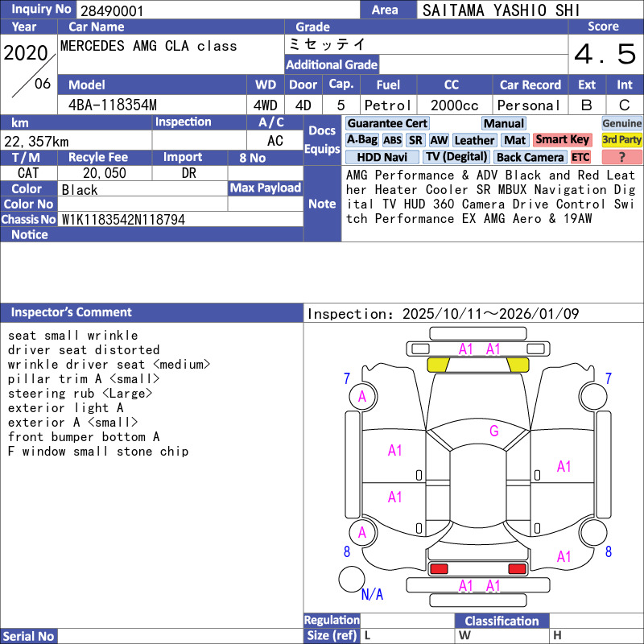Viewport: 644px width, 644px height.
Task: Toggle the Smart Key equipment badge
Action: pos(562,140)
